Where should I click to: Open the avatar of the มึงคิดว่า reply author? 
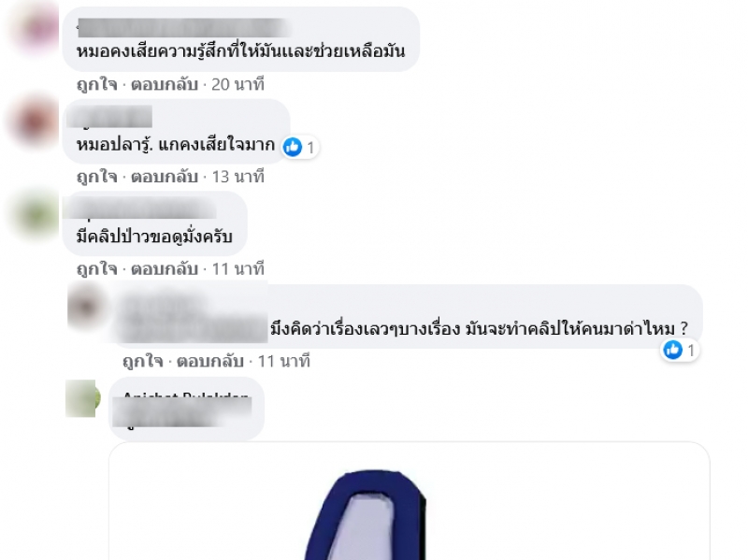[87, 307]
